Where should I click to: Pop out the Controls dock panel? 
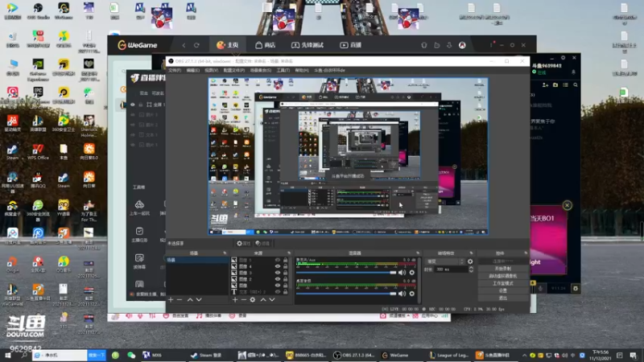(x=526, y=253)
